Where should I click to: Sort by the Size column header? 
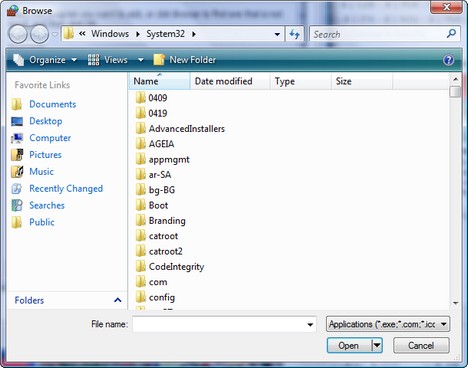pos(362,81)
